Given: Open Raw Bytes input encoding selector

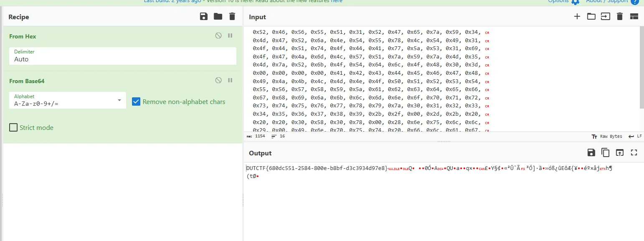Looking at the screenshot, I should 607,136.
